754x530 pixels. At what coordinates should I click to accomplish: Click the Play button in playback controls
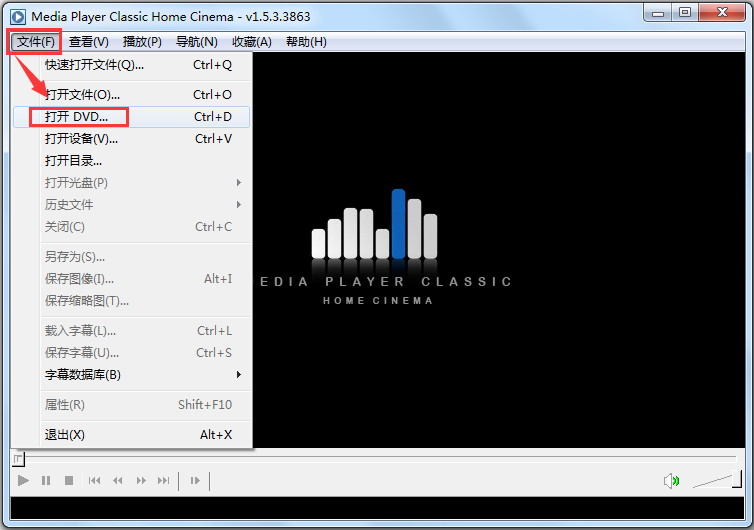pos(23,481)
